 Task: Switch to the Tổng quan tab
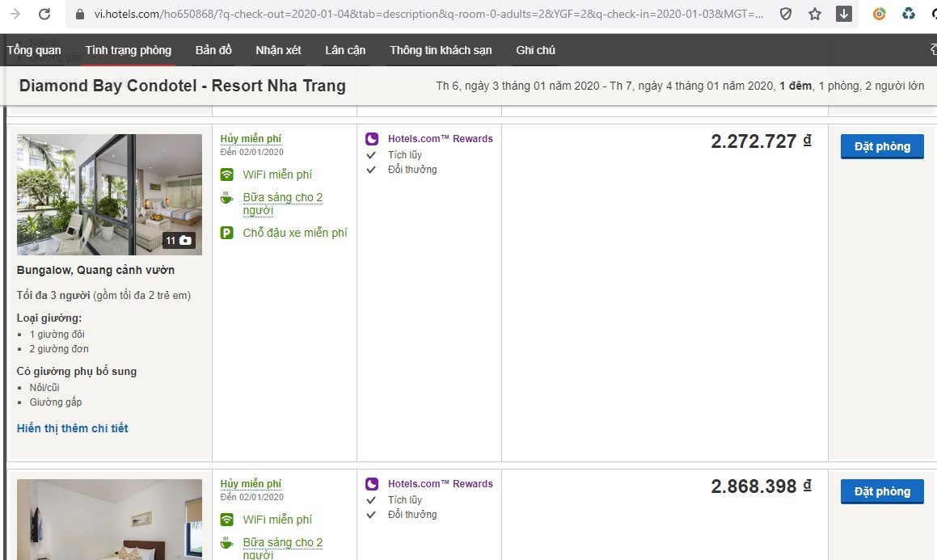click(34, 50)
